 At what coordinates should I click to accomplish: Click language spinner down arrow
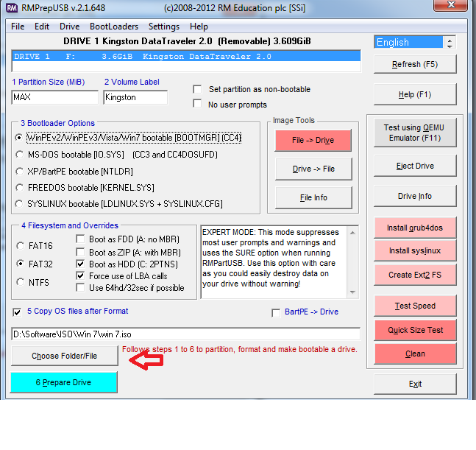(450, 46)
